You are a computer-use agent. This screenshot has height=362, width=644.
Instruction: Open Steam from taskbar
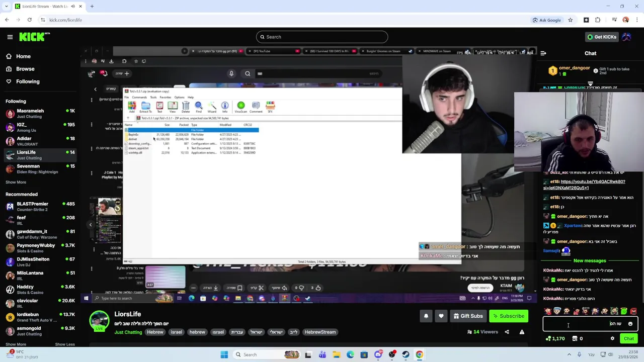(x=406, y=354)
